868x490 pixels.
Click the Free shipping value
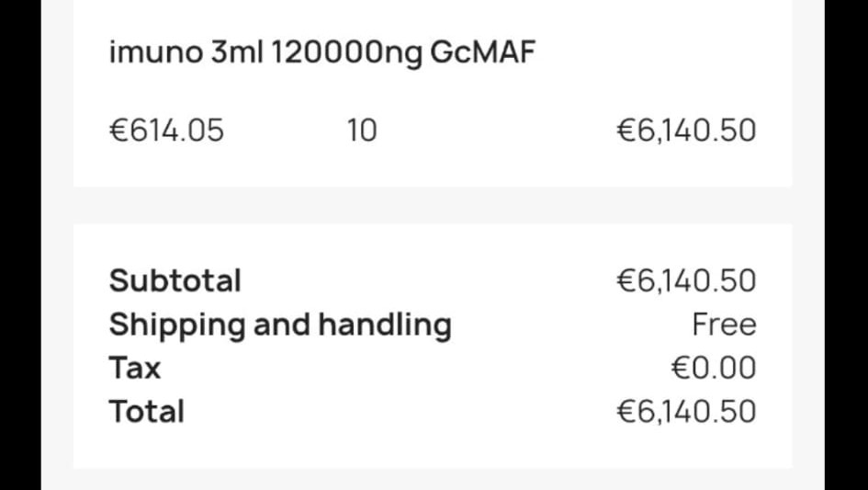coord(724,325)
